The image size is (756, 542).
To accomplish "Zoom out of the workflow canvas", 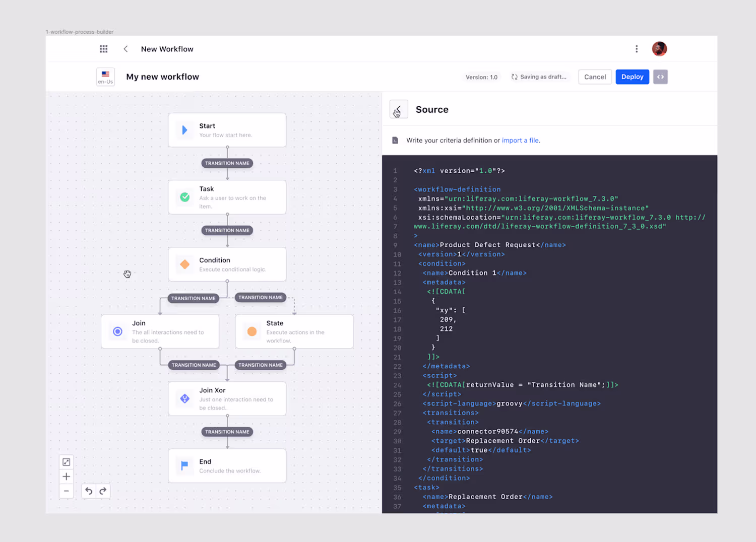I will click(x=66, y=491).
